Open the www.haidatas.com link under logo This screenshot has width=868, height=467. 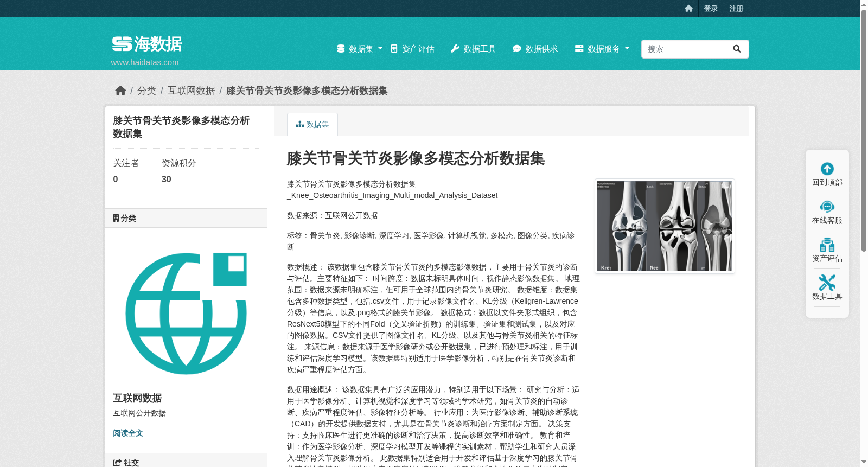(x=145, y=62)
